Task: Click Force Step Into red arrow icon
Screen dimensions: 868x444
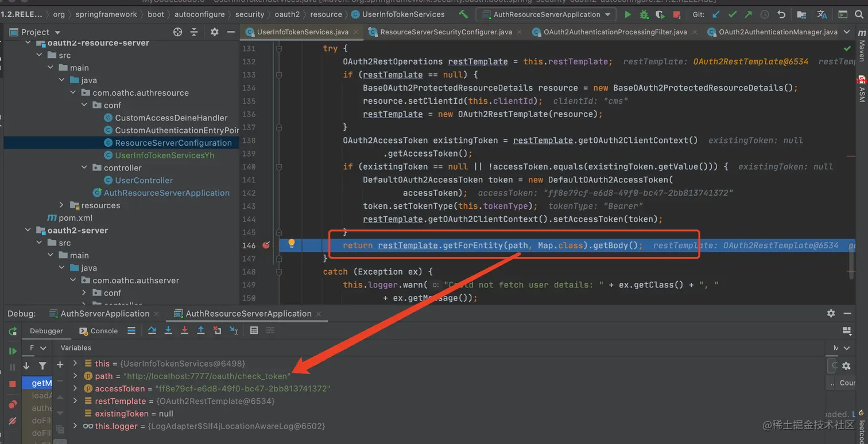Action: [184, 330]
